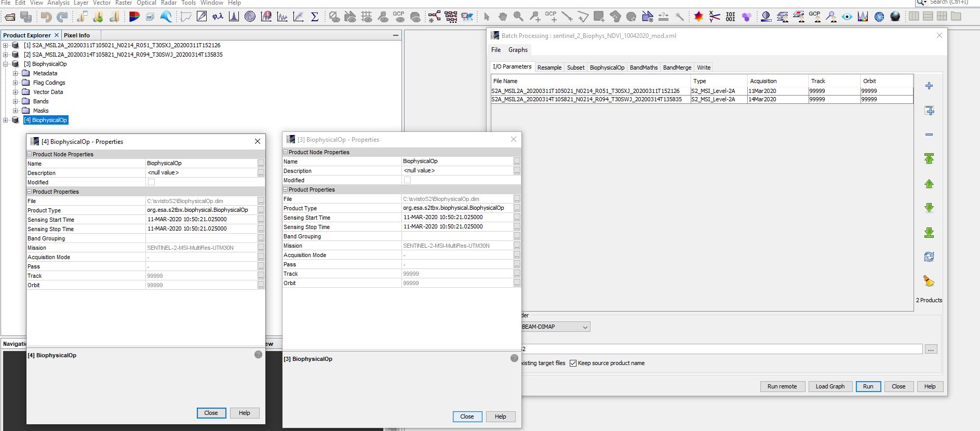The image size is (980, 431).
Task: Click move-to-bottom green arrow icon
Action: (929, 232)
